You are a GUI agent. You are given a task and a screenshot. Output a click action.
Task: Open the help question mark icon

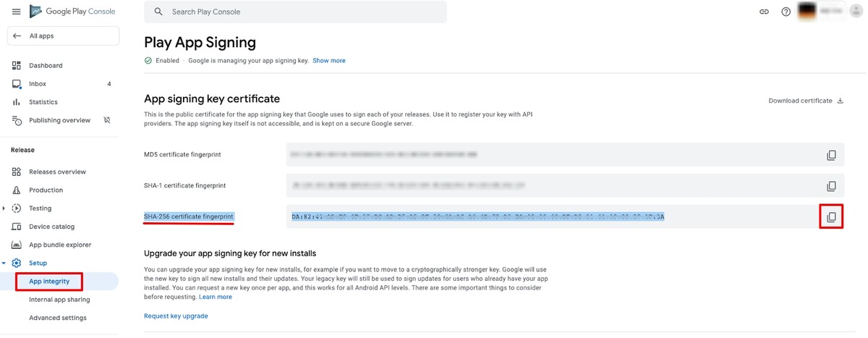[x=786, y=12]
